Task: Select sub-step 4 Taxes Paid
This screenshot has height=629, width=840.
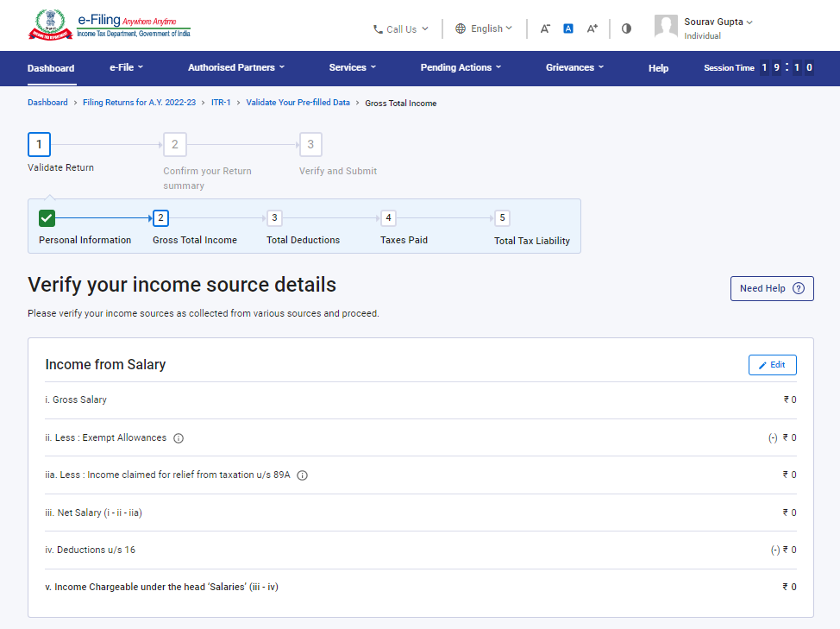Action: pyautogui.click(x=388, y=218)
